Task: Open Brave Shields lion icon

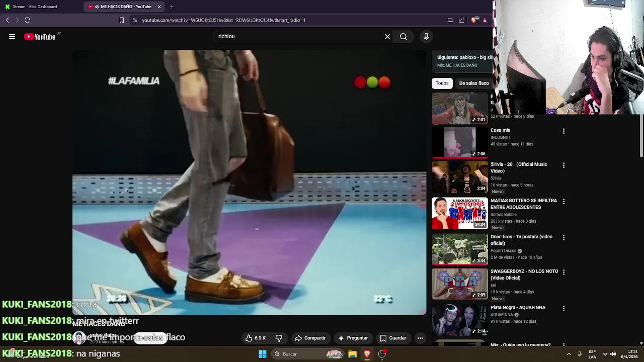Action: click(474, 20)
